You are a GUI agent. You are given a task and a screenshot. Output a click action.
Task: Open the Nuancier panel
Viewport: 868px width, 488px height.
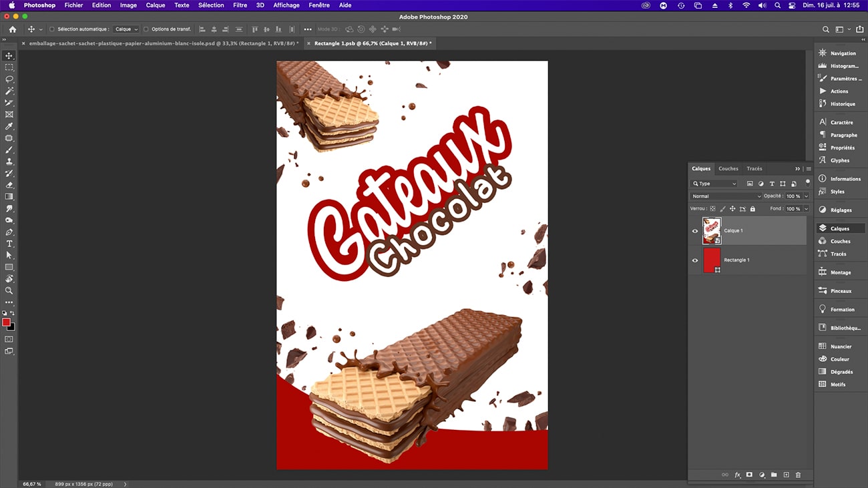840,346
